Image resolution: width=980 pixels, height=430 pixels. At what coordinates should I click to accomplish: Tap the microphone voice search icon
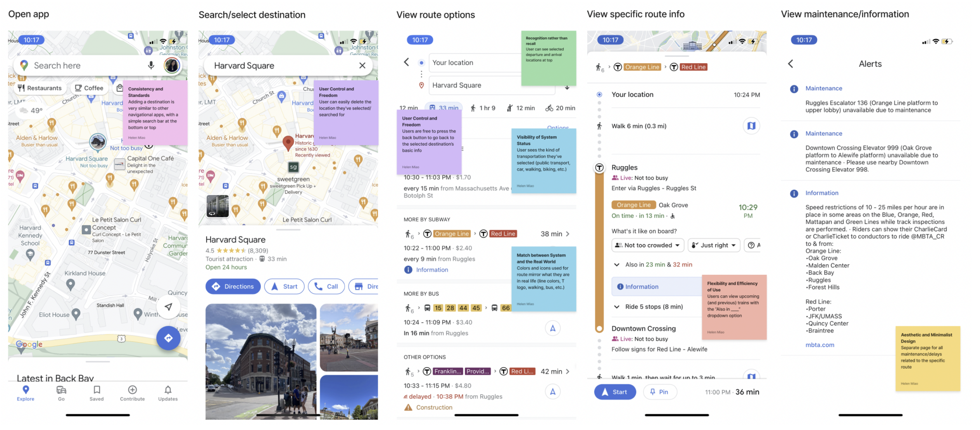pyautogui.click(x=151, y=66)
